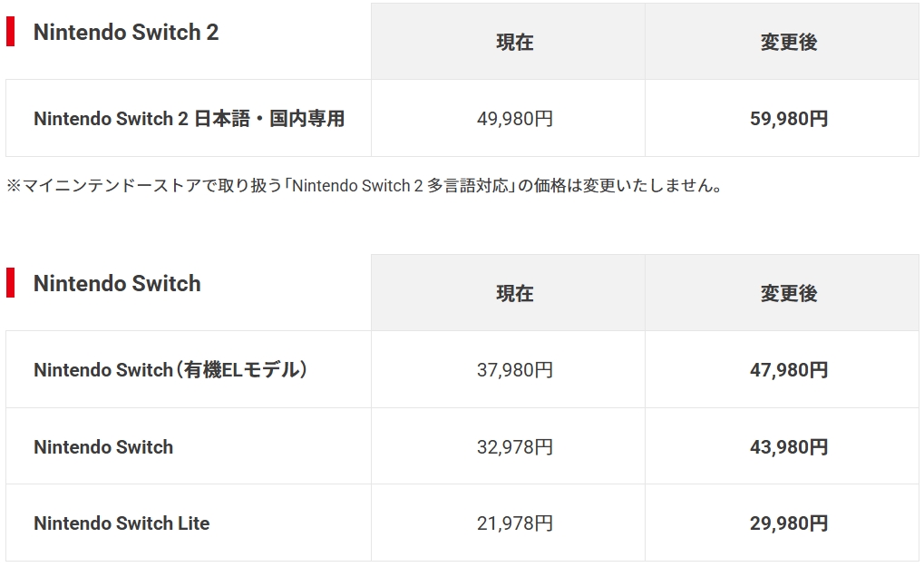Image resolution: width=924 pixels, height=567 pixels.
Task: Click the red marker beside Nintendo Switch 2
Action: [x=10, y=32]
